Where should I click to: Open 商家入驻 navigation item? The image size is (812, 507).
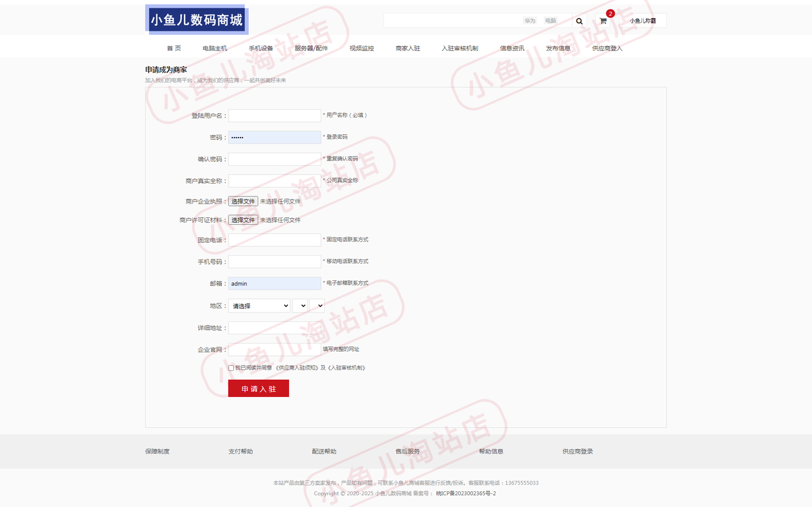tap(408, 48)
